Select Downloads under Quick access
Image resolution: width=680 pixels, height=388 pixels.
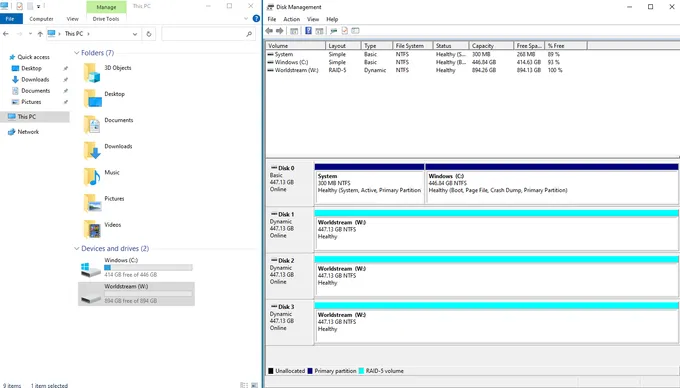click(x=35, y=79)
